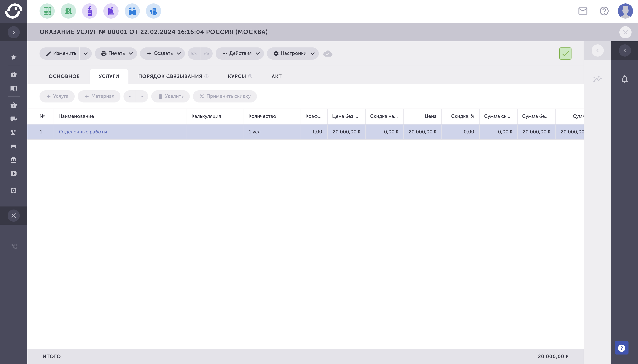This screenshot has height=364, width=638.
Task: Open the delivery truck section in sidebar
Action: tap(13, 119)
